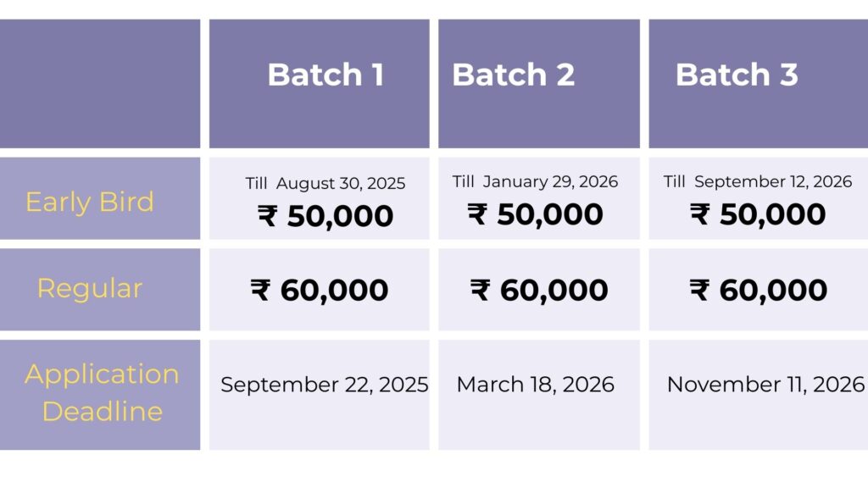Click Batch 2 early bird ₹ 50,000 price
Screen dimensions: 868x488
point(535,214)
